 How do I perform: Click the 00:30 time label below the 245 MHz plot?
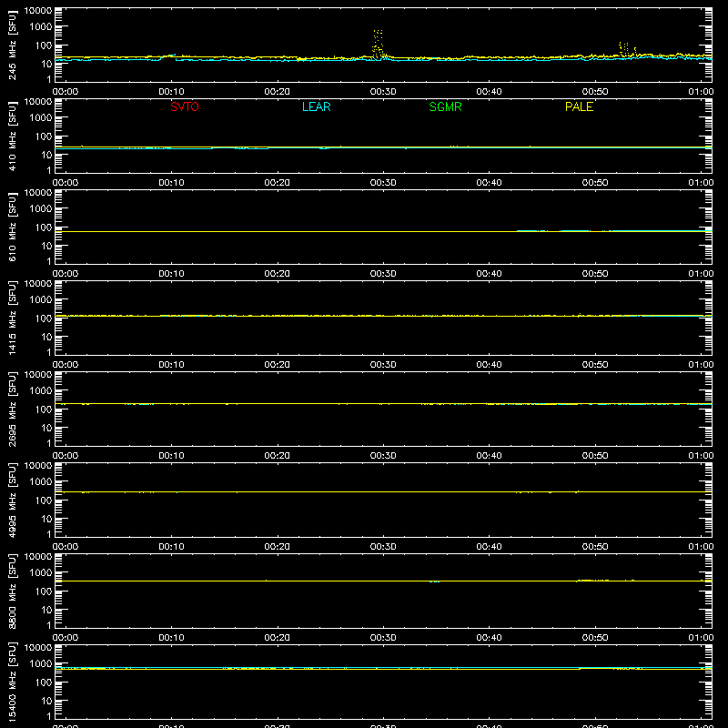(383, 92)
